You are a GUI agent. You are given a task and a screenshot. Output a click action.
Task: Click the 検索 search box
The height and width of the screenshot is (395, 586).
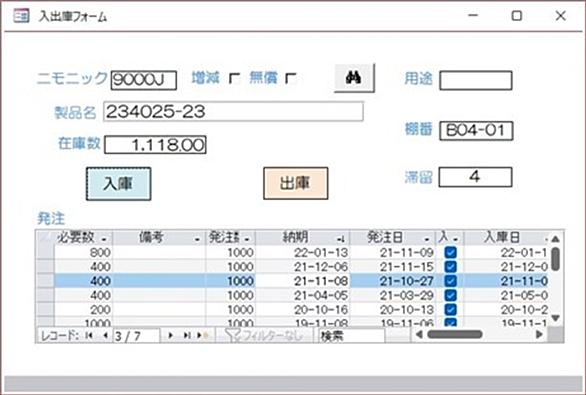(x=351, y=336)
